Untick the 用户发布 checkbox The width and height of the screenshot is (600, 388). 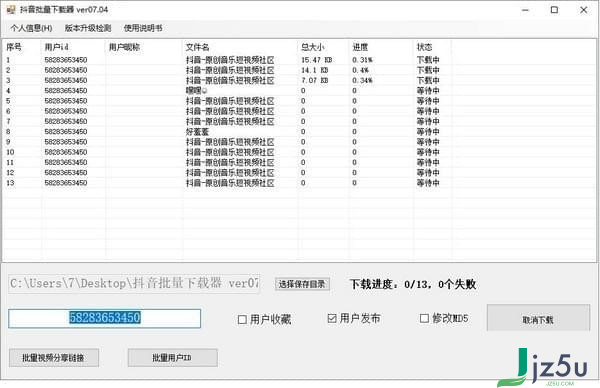[332, 318]
